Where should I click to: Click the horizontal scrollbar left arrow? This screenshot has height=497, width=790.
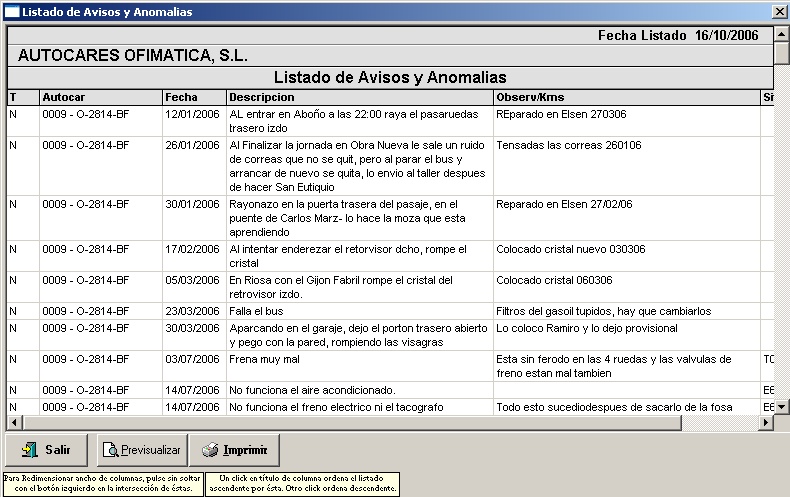(x=14, y=422)
